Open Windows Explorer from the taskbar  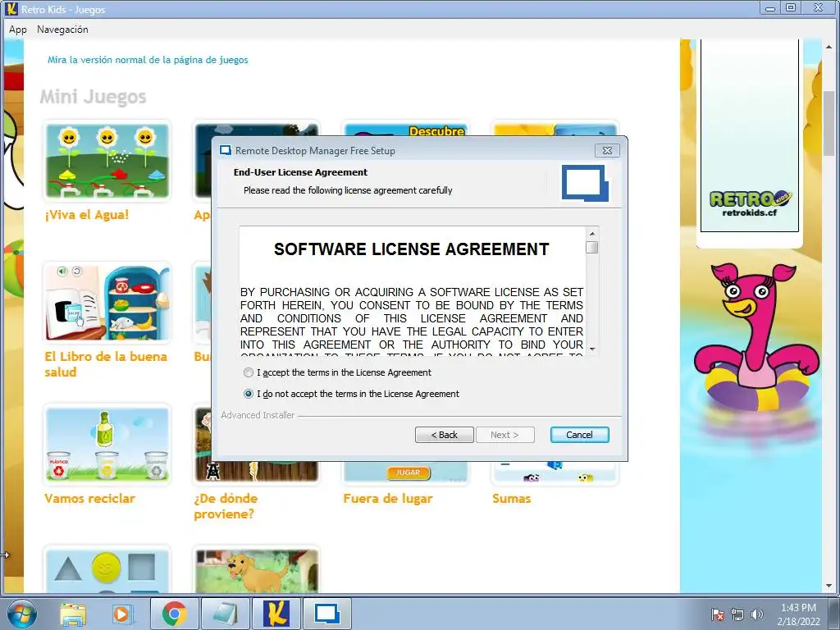click(x=72, y=614)
